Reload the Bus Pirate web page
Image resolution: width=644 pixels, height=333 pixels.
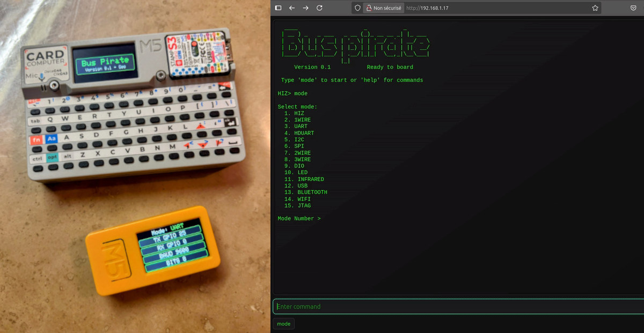click(x=319, y=8)
